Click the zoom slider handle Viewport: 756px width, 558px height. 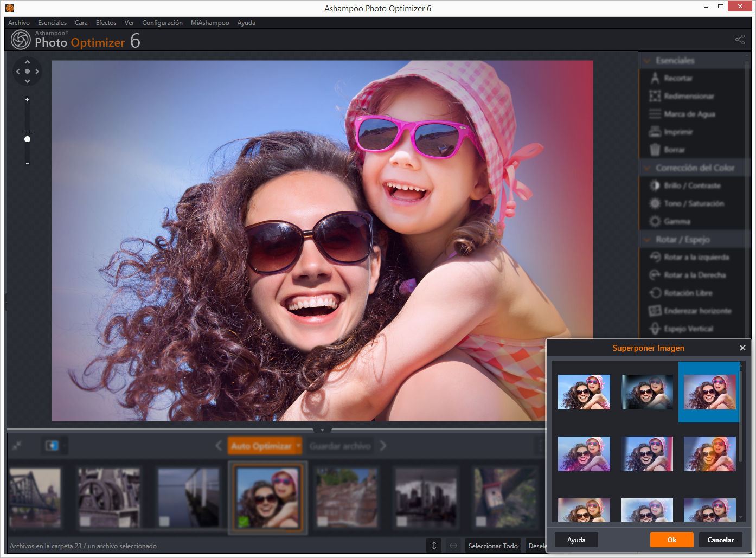27,139
